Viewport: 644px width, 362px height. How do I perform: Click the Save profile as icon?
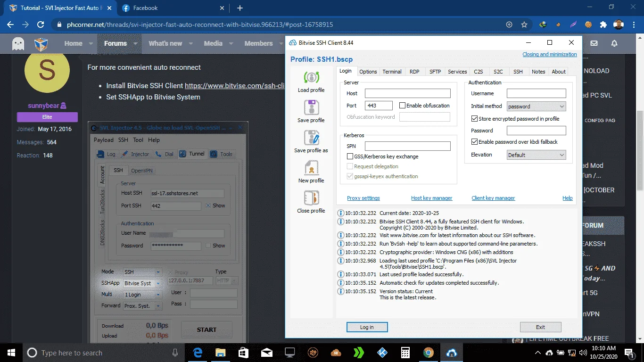pos(311,138)
